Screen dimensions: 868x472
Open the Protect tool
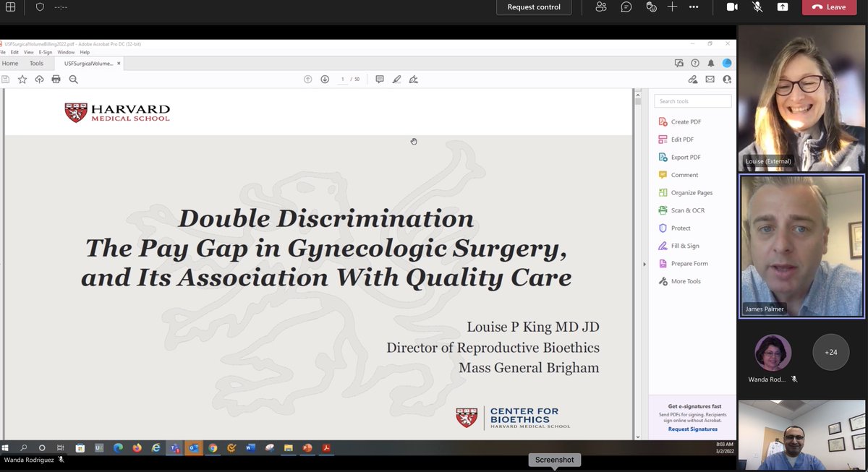[x=674, y=228]
